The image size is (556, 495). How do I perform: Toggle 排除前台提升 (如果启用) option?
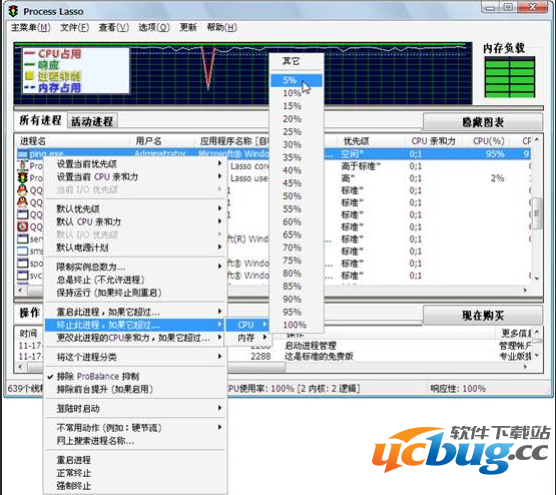click(135, 389)
